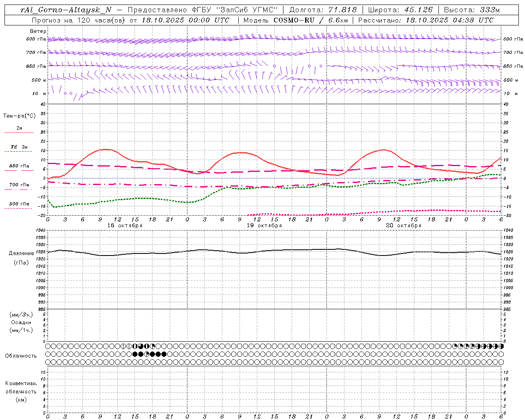The width and height of the screenshot is (525, 420).
Task: Click the 700 гПа temperature legend entry
Action: pyautogui.click(x=19, y=185)
